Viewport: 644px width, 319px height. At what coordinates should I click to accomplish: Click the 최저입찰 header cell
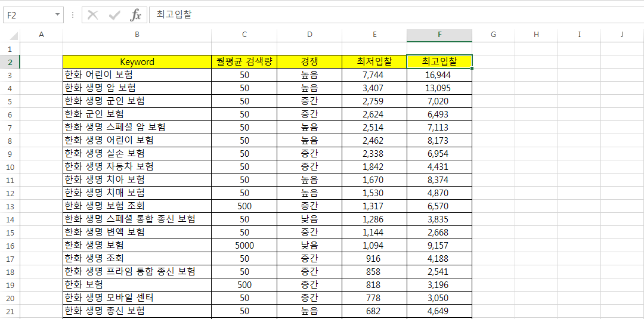point(374,62)
